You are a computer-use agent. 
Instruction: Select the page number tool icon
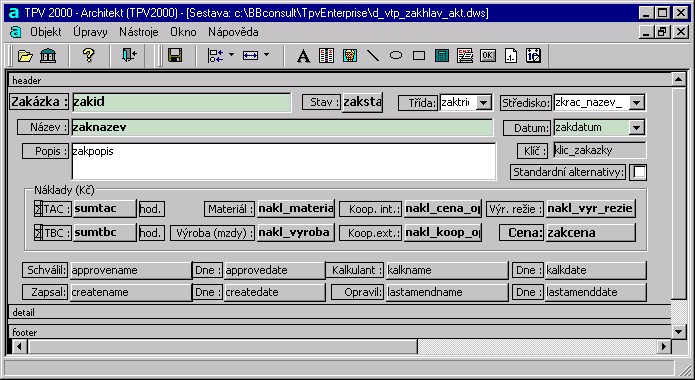pos(511,56)
